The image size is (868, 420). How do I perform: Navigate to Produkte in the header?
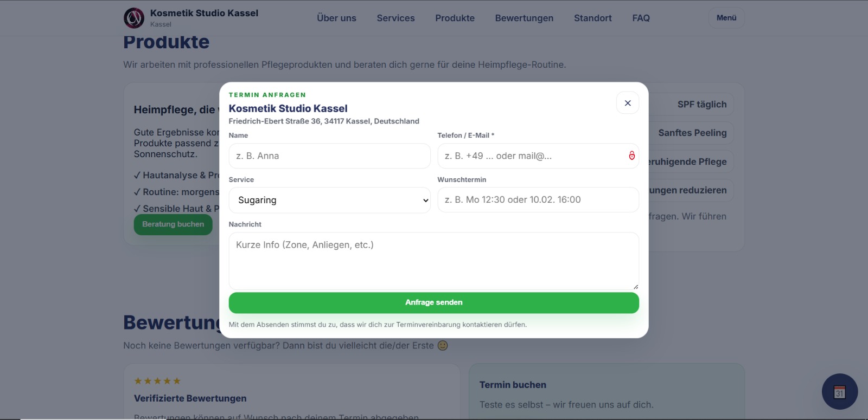pos(455,18)
